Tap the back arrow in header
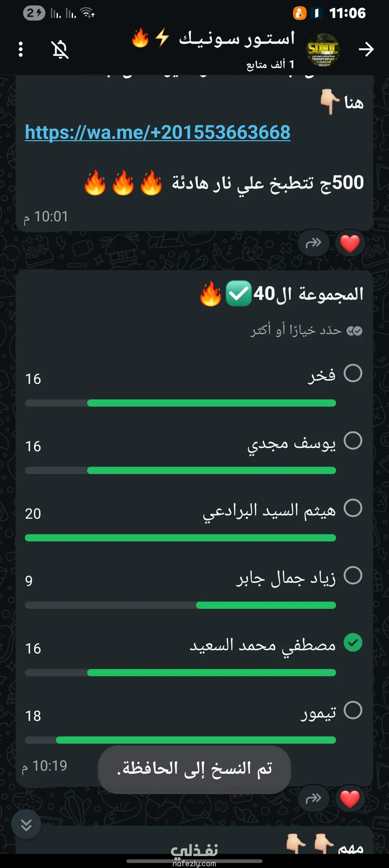 366,49
